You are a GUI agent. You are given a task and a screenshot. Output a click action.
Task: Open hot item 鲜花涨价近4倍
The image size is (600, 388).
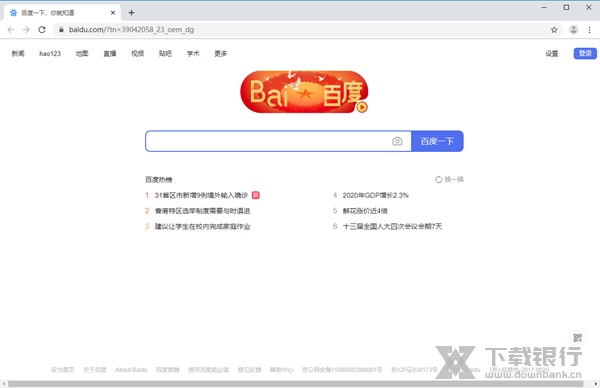[365, 211]
